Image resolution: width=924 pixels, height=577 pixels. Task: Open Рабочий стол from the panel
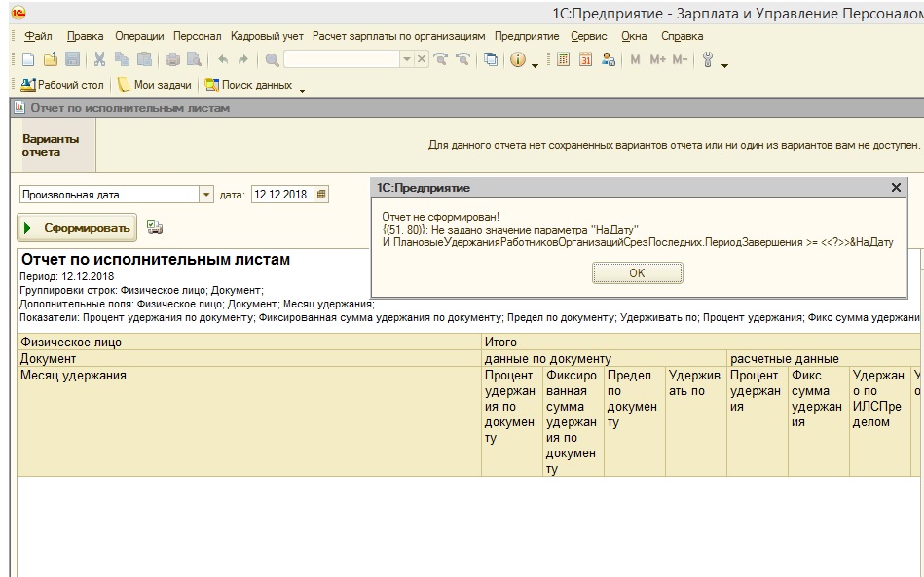point(62,85)
